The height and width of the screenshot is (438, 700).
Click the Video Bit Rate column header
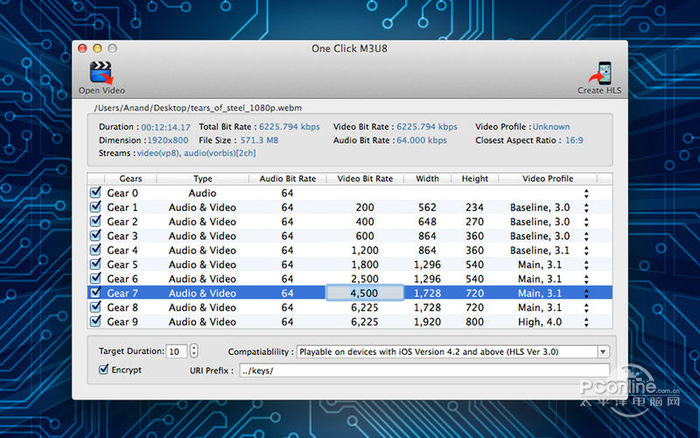(x=364, y=179)
